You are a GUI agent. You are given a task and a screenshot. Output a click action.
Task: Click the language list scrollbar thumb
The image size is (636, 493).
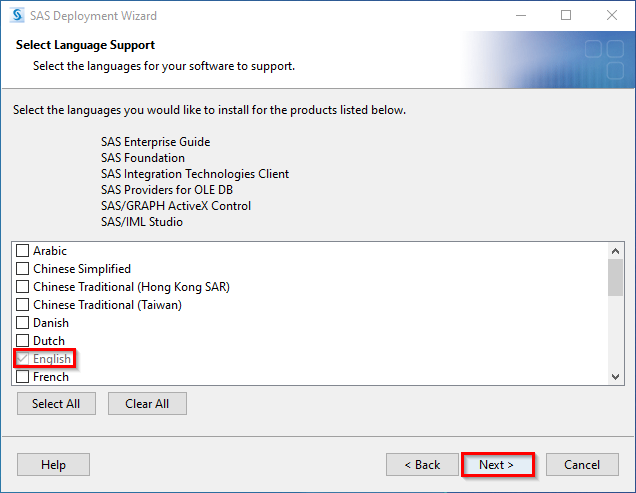(615, 278)
